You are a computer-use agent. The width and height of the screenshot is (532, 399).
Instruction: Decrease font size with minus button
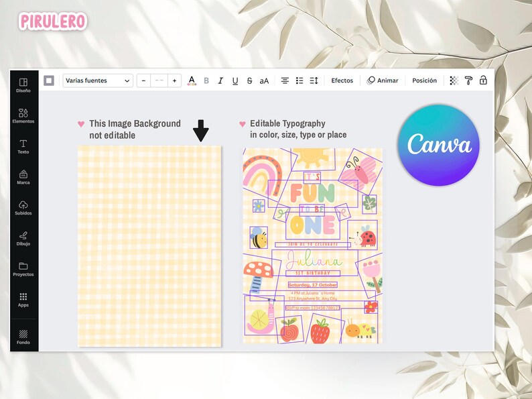[143, 80]
